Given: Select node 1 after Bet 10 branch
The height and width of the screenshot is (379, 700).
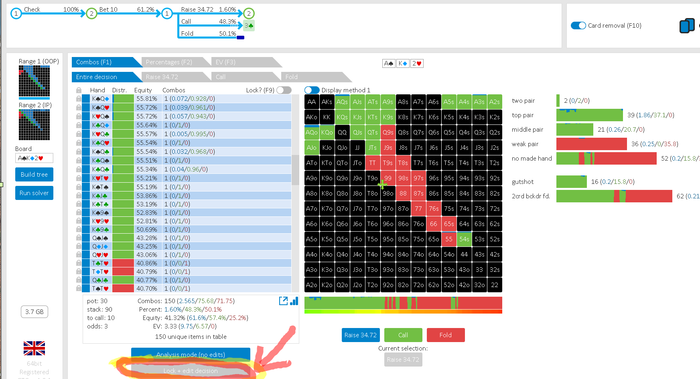Looking at the screenshot, I should click(x=167, y=14).
